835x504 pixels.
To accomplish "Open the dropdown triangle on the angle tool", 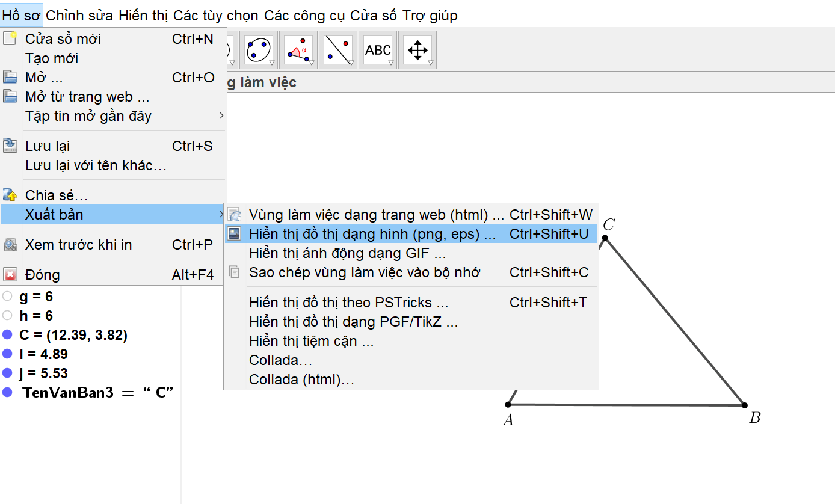I will (311, 63).
